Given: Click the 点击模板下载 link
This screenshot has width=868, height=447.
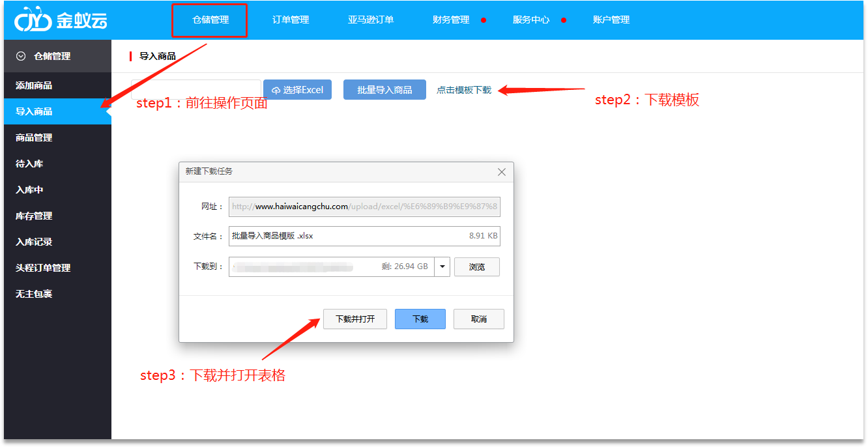Looking at the screenshot, I should (x=464, y=90).
